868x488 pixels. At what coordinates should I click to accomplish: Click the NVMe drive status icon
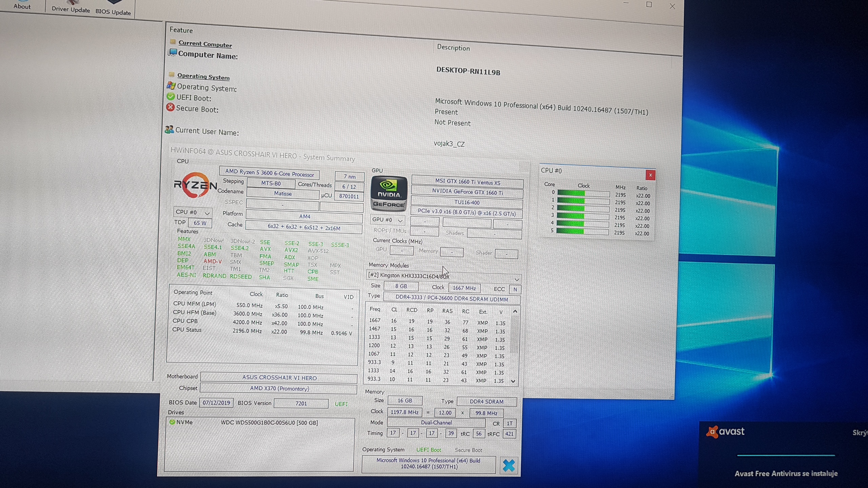(x=172, y=422)
